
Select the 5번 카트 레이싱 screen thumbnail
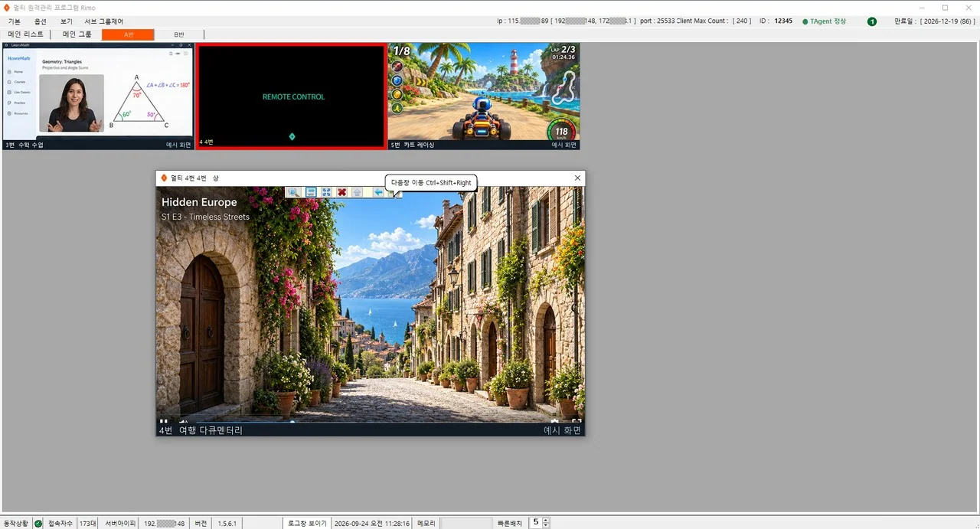pos(484,96)
